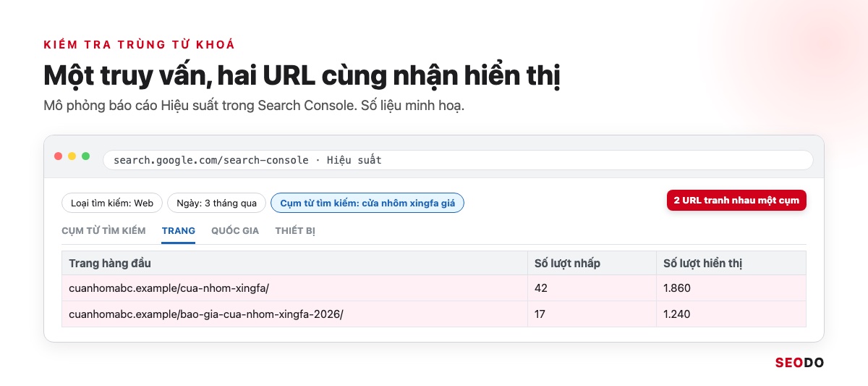Switch to the THIẾT BỊ tab
Viewport: 868px width, 386px height.
click(x=295, y=231)
